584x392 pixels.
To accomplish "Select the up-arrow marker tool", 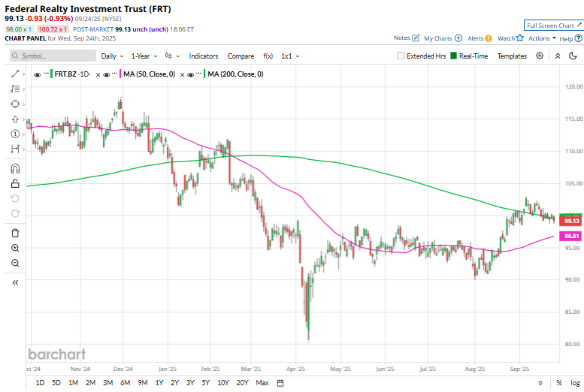I will coord(15,119).
